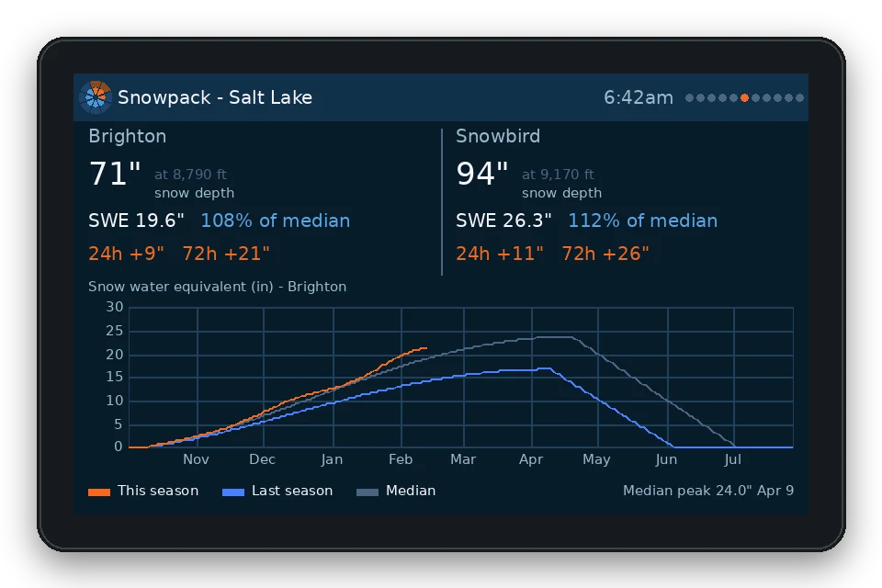The height and width of the screenshot is (588, 882).
Task: Click the 6:42am clock display
Action: click(639, 98)
